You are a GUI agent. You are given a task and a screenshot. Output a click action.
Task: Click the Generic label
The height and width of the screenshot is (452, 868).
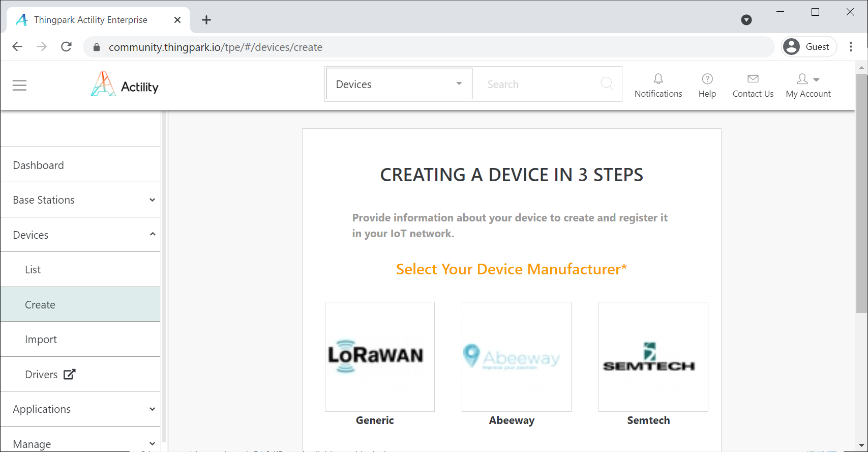click(375, 420)
